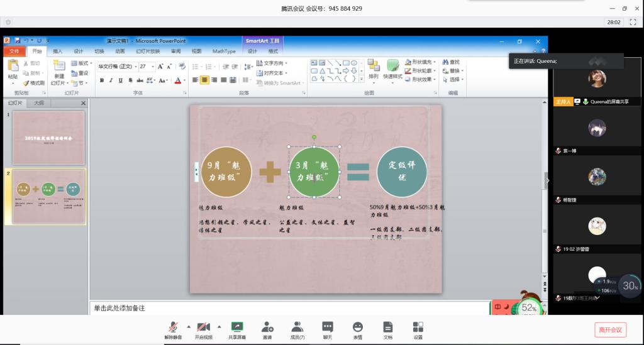Open the 设置 settings icon
Viewport: 644px width, 345px height.
tap(418, 328)
